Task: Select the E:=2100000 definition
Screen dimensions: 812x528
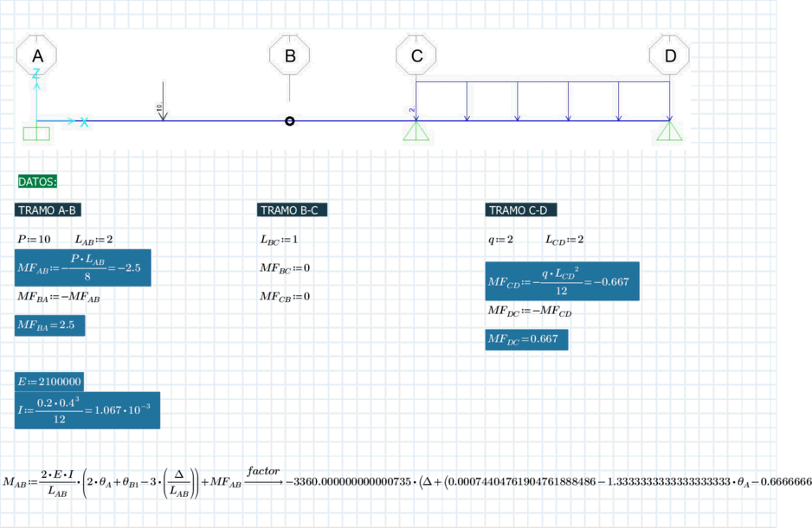Action: 49,382
